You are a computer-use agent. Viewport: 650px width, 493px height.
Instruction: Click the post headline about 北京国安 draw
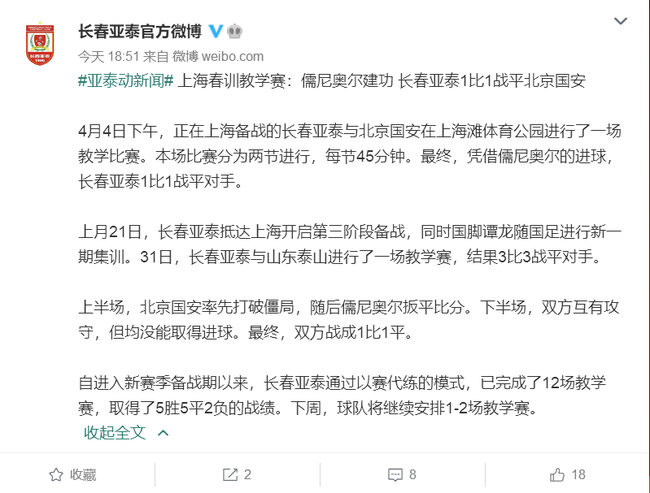(x=381, y=81)
